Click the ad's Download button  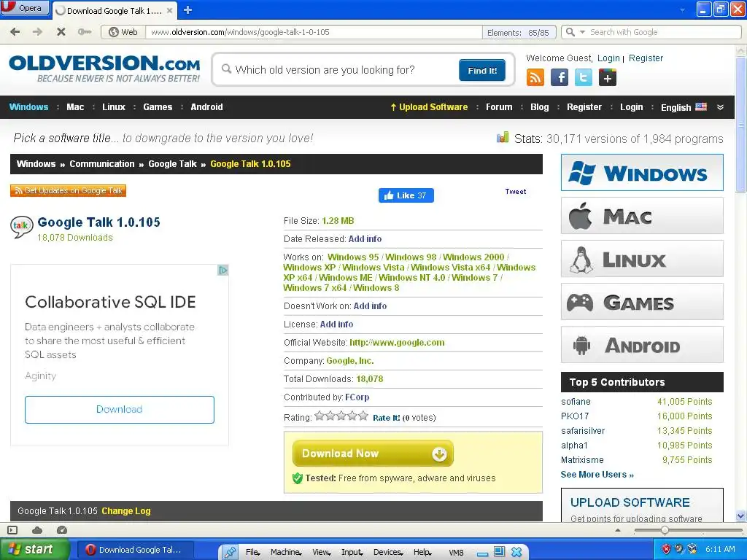click(x=119, y=410)
